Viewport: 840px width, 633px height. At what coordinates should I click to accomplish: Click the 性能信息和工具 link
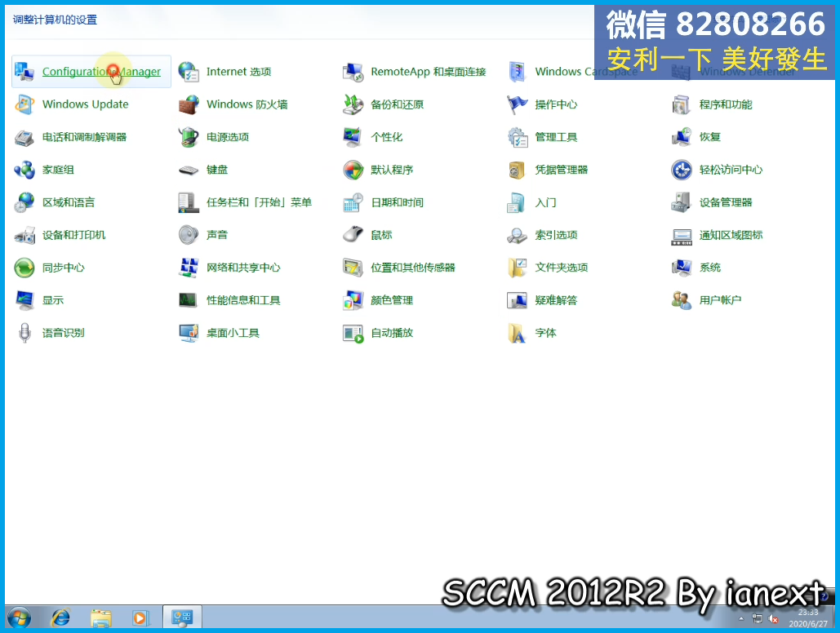(243, 300)
